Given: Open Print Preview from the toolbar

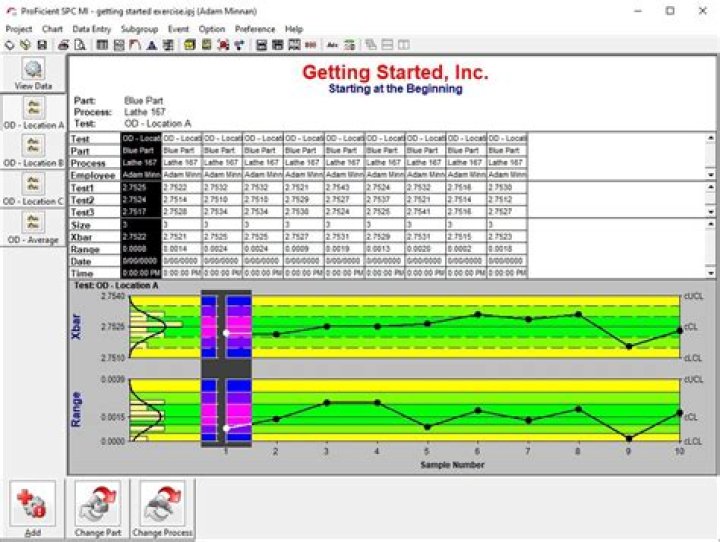Looking at the screenshot, I should (x=80, y=45).
